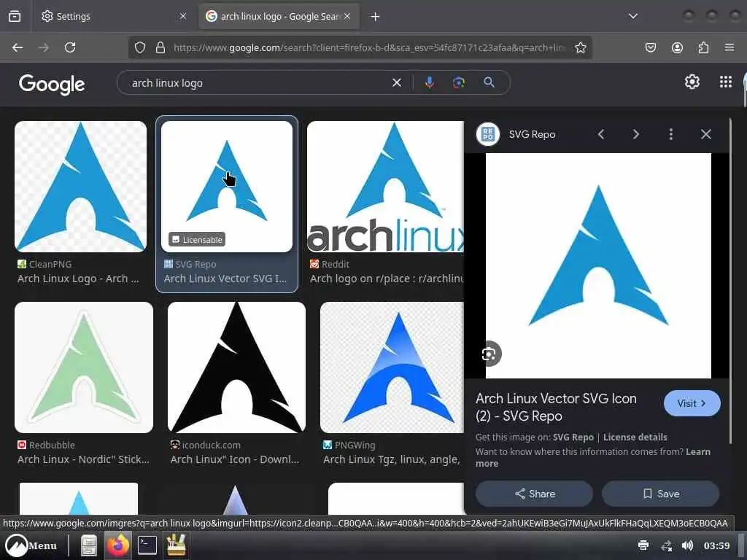Image resolution: width=747 pixels, height=560 pixels.
Task: Open License details link
Action: 635,437
